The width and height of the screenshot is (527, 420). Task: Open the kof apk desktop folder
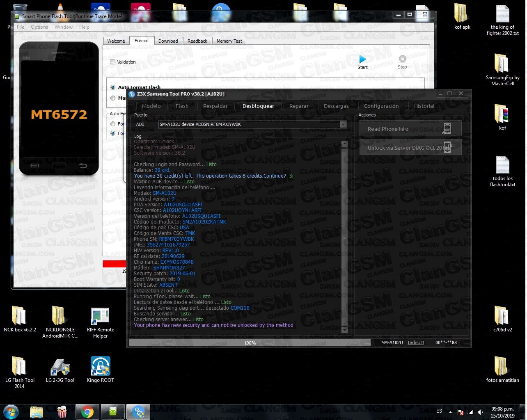tap(462, 16)
